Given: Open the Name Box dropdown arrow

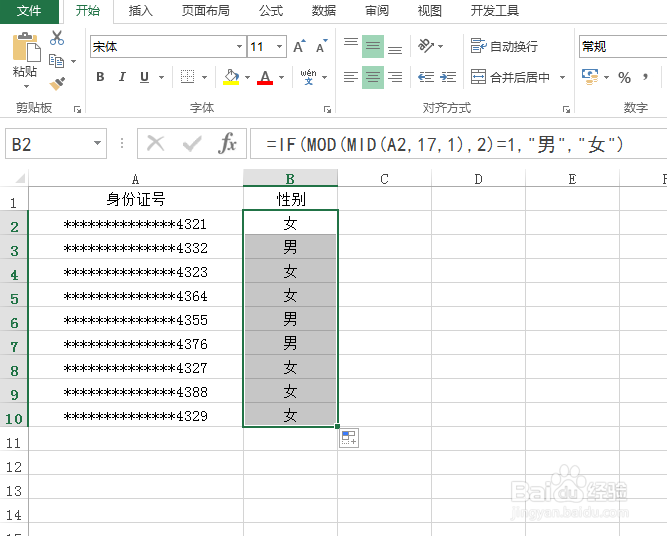Looking at the screenshot, I should coord(97,143).
